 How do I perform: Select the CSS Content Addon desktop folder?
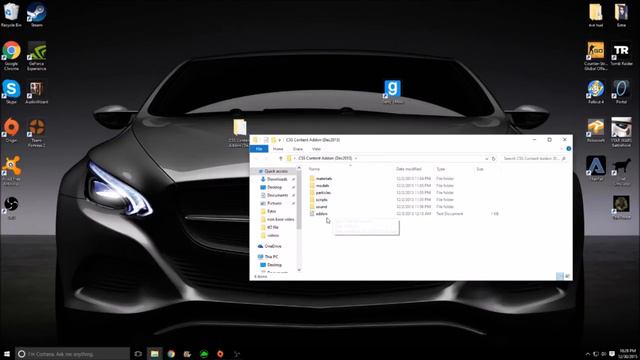click(x=240, y=133)
